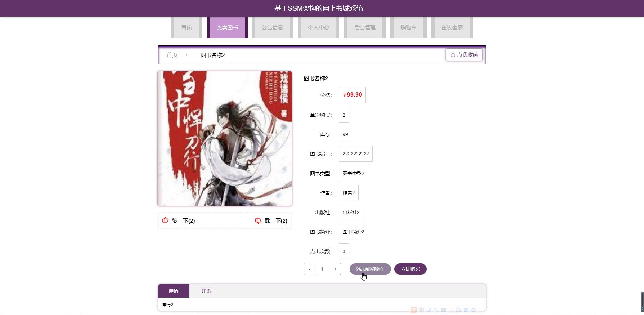The width and height of the screenshot is (644, 315).
Task: Click the 出版社: label
Action: pyautogui.click(x=324, y=213)
